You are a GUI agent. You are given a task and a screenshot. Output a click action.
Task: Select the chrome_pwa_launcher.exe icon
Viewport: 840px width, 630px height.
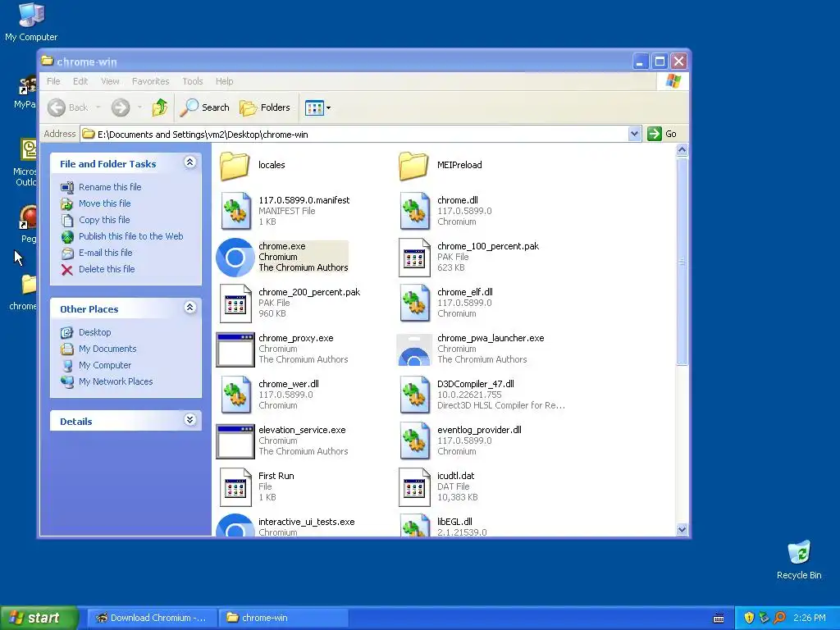[x=413, y=349]
